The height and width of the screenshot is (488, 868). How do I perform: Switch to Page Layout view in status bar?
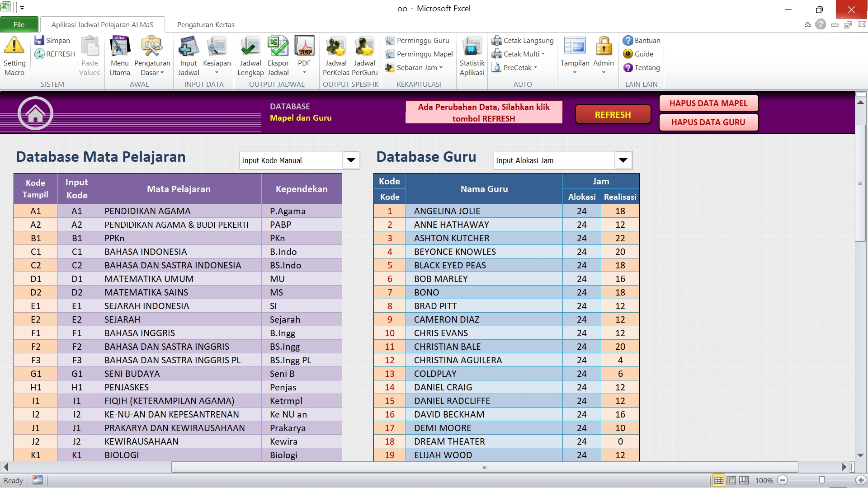tap(731, 480)
